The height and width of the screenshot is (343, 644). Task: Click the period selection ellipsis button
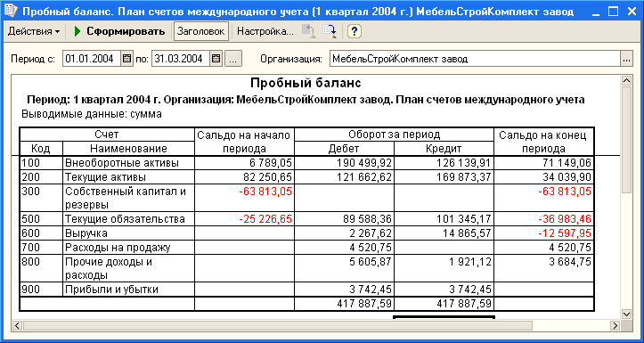coord(233,59)
